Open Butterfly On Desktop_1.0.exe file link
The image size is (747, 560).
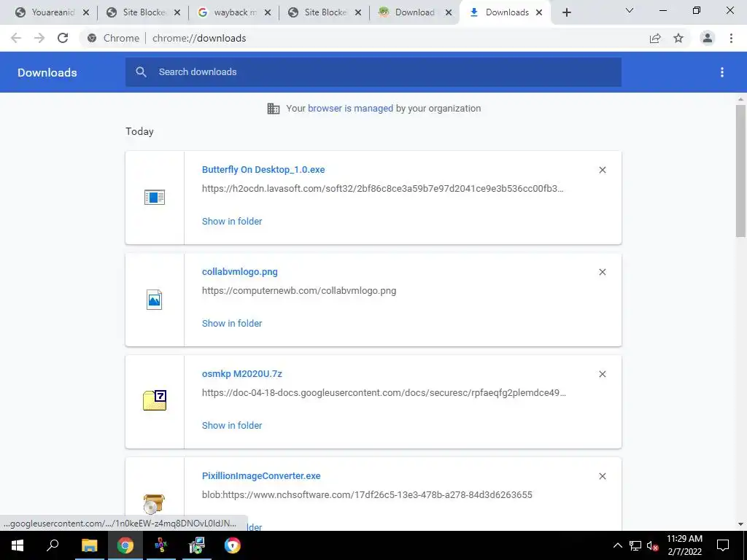point(263,169)
